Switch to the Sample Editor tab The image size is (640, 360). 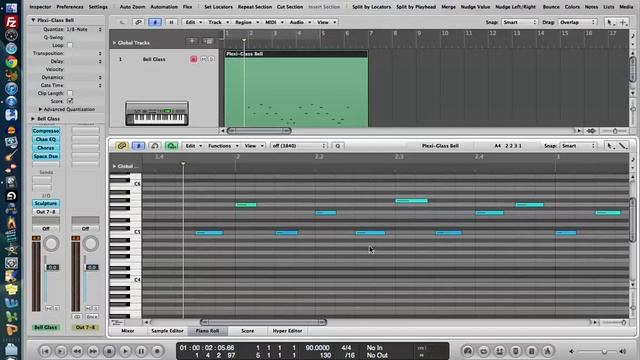167,331
